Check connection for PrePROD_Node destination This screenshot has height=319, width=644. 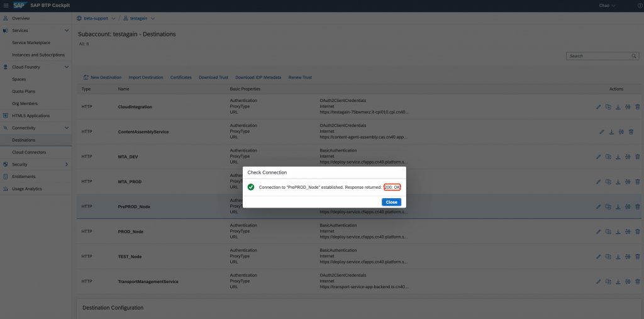(x=628, y=207)
